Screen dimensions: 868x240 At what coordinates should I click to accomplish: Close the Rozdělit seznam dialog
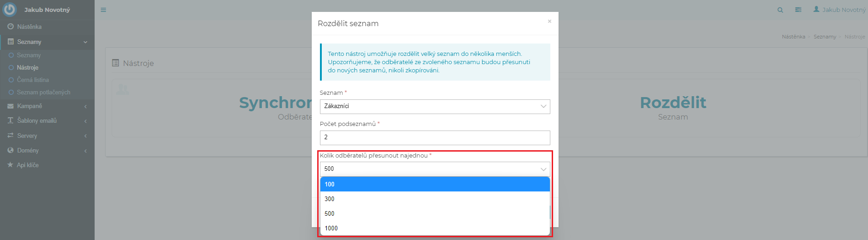(549, 21)
